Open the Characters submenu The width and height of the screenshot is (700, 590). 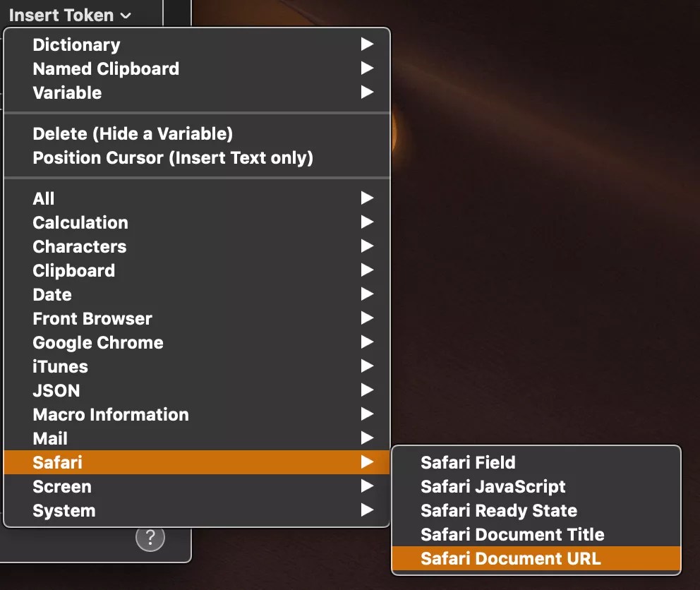[x=79, y=246]
